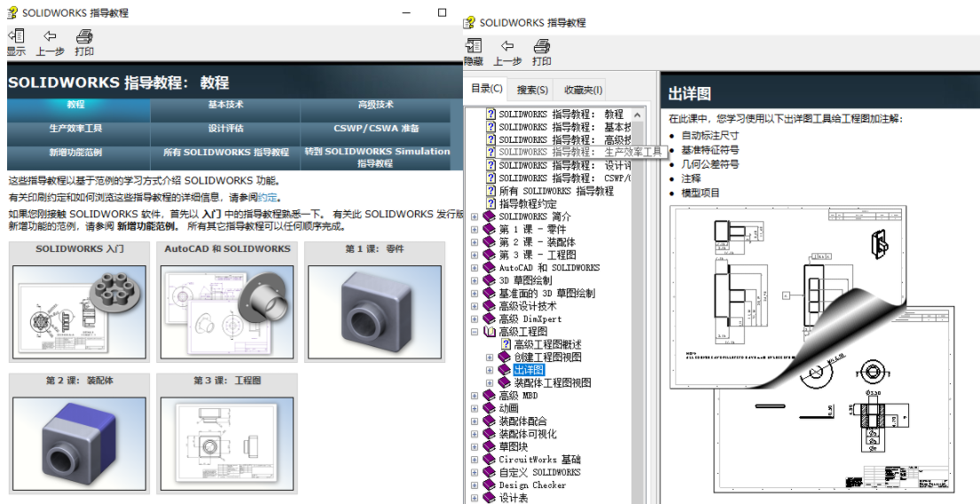The image size is (980, 504).
Task: Click question page icon beside 指导教程约定
Action: 490,204
